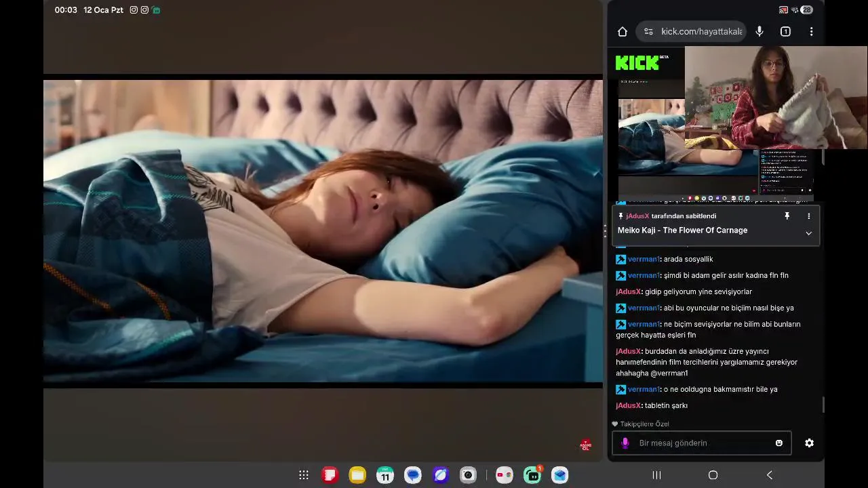The image size is (868, 488).
Task: Open site settings icon in address bar
Action: pos(648,31)
